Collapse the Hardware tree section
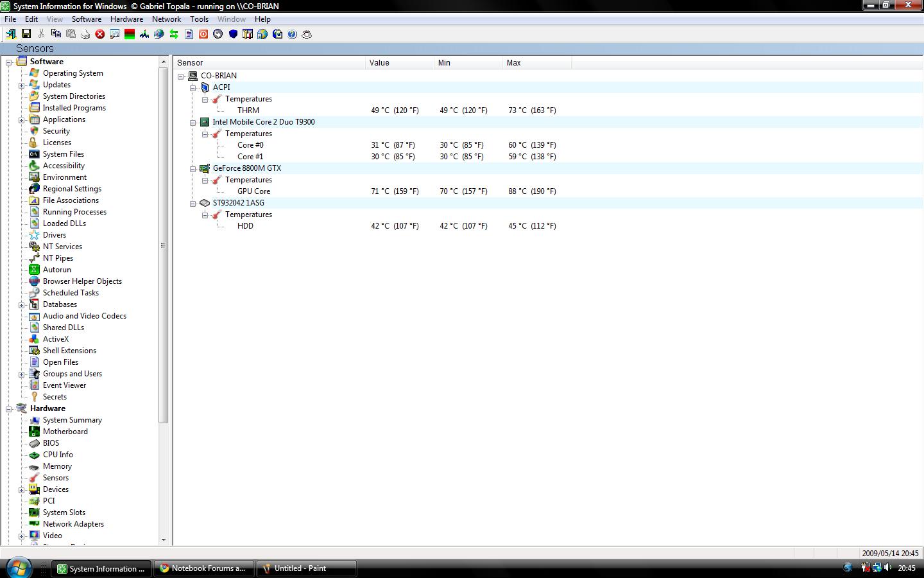 (9, 409)
